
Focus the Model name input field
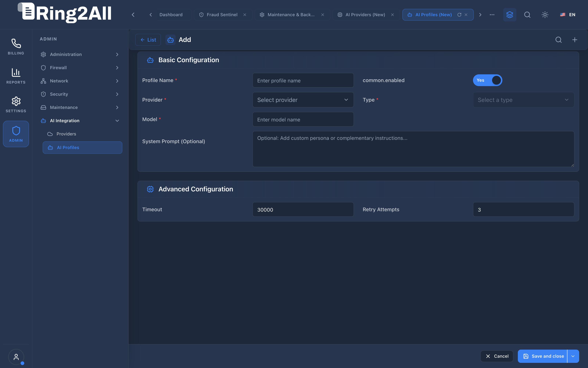pos(303,119)
